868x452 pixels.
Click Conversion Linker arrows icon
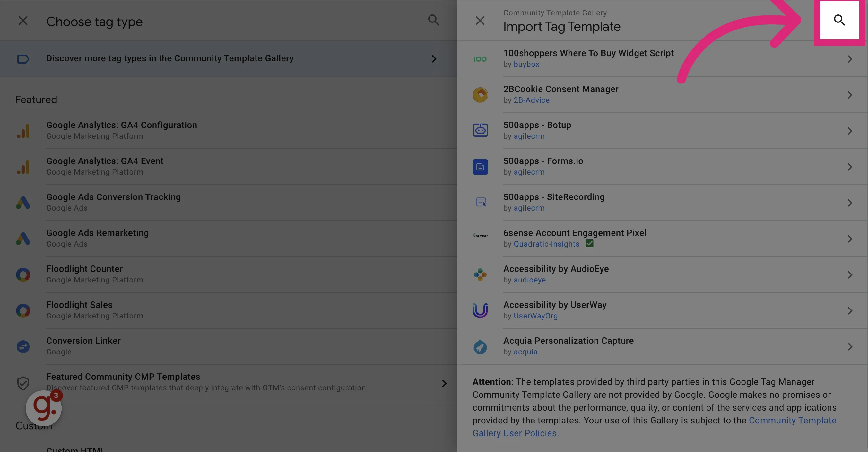[x=23, y=346]
